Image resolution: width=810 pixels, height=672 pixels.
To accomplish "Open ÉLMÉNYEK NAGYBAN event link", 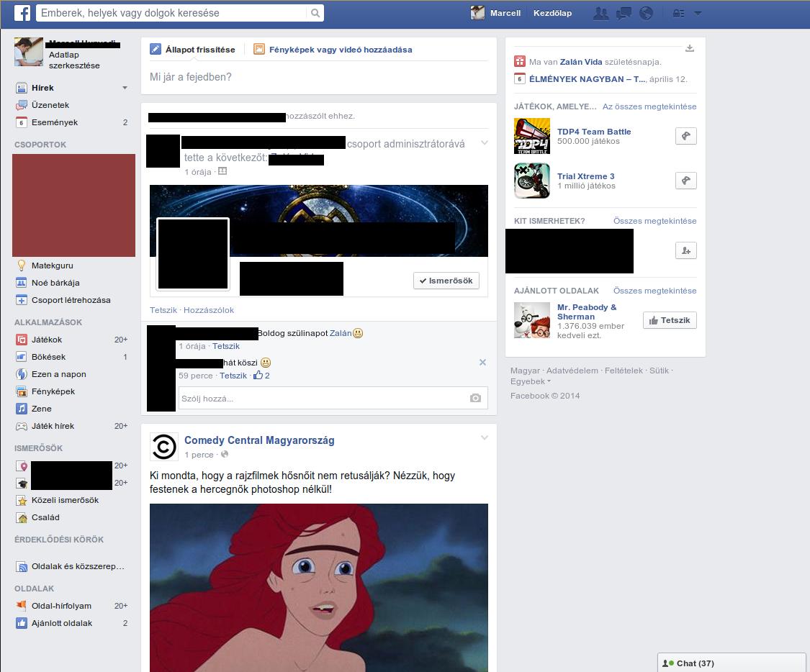I will click(588, 79).
